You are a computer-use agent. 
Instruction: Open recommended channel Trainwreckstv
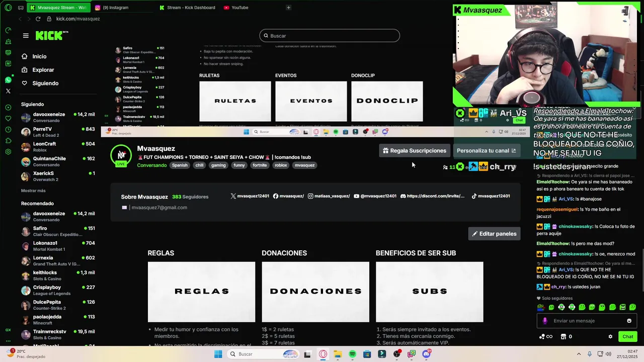click(58, 334)
